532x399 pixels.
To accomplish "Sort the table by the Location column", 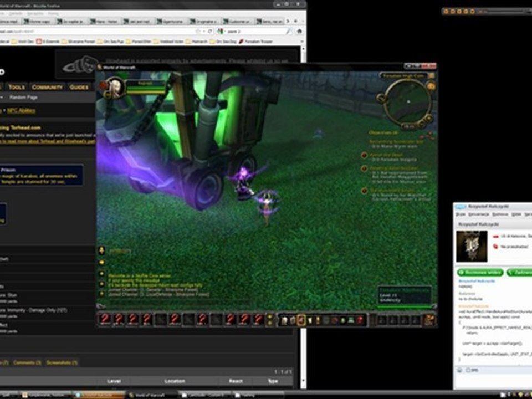I will point(175,381).
